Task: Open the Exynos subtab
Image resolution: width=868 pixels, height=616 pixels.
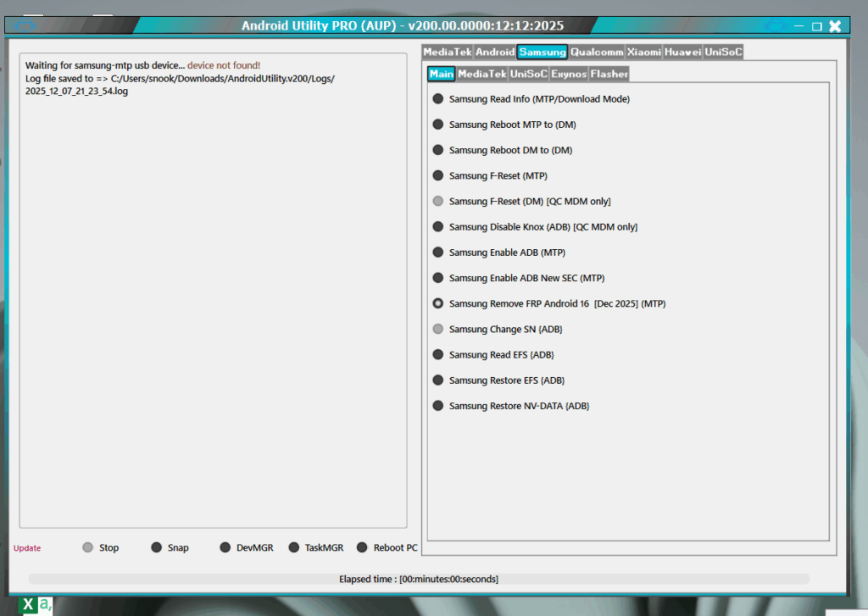Action: 569,74
